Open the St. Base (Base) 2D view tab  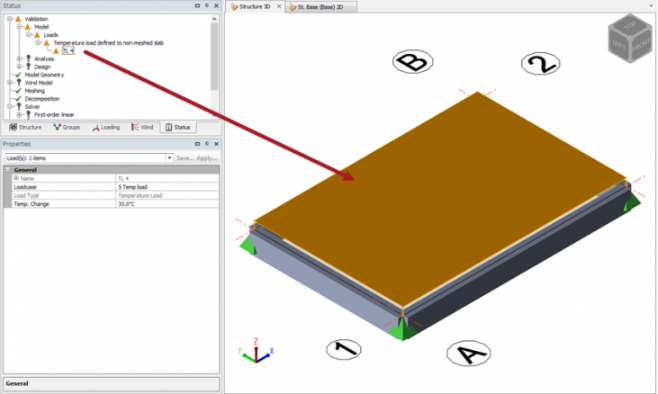coord(321,7)
